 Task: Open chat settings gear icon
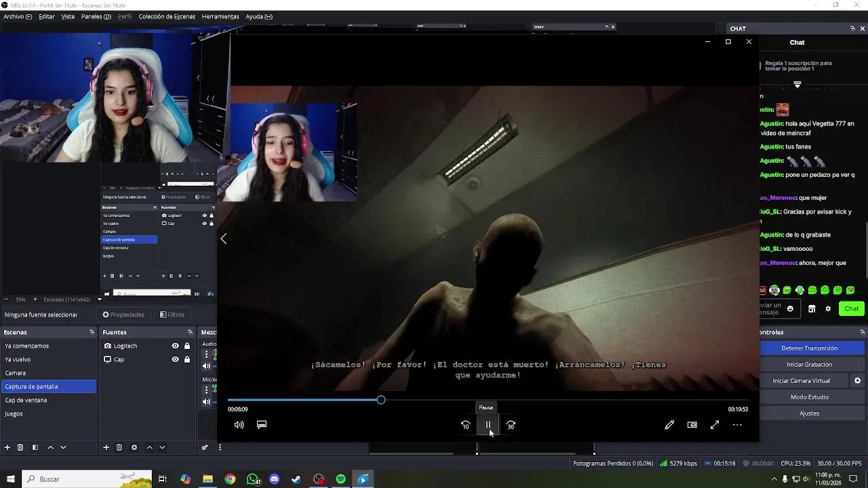(x=828, y=309)
